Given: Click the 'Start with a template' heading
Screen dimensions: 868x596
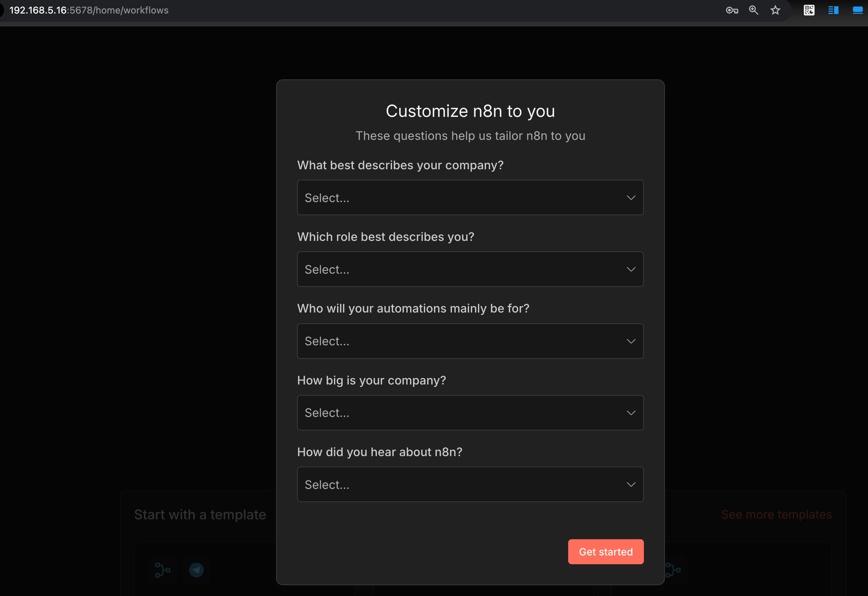Looking at the screenshot, I should coord(200,515).
